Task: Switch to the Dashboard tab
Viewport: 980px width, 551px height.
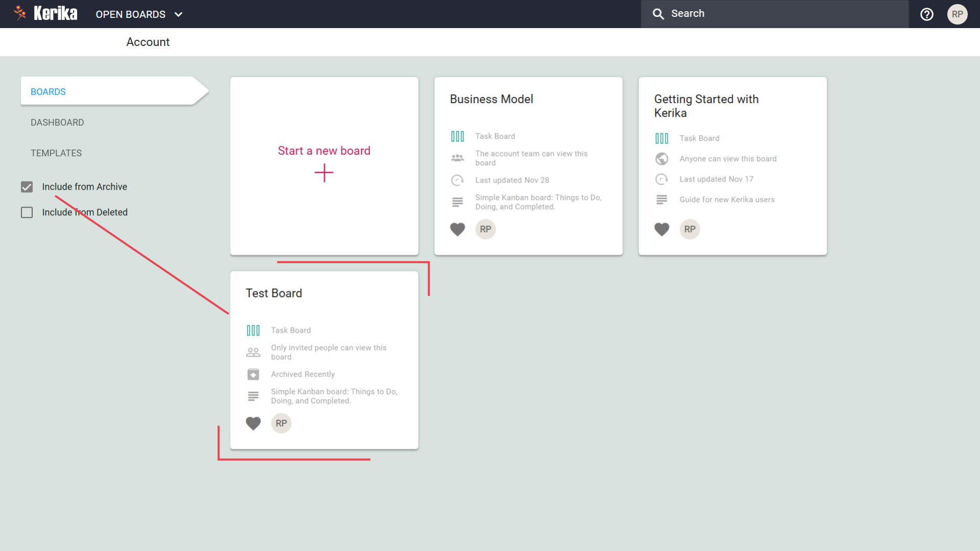Action: tap(57, 122)
